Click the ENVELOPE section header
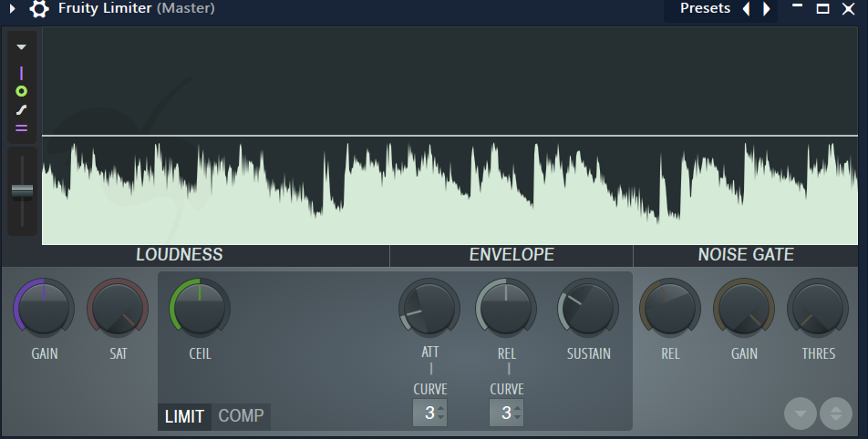The height and width of the screenshot is (439, 868). coord(511,255)
